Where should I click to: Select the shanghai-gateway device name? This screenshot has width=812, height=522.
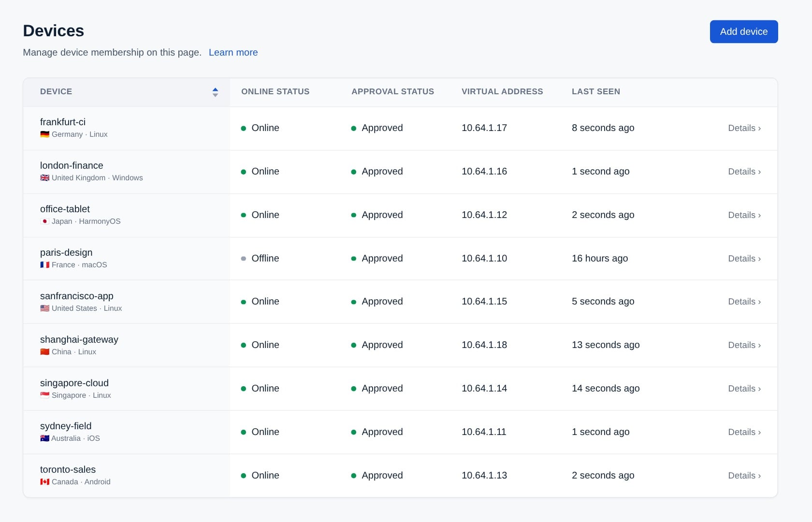[x=79, y=339]
